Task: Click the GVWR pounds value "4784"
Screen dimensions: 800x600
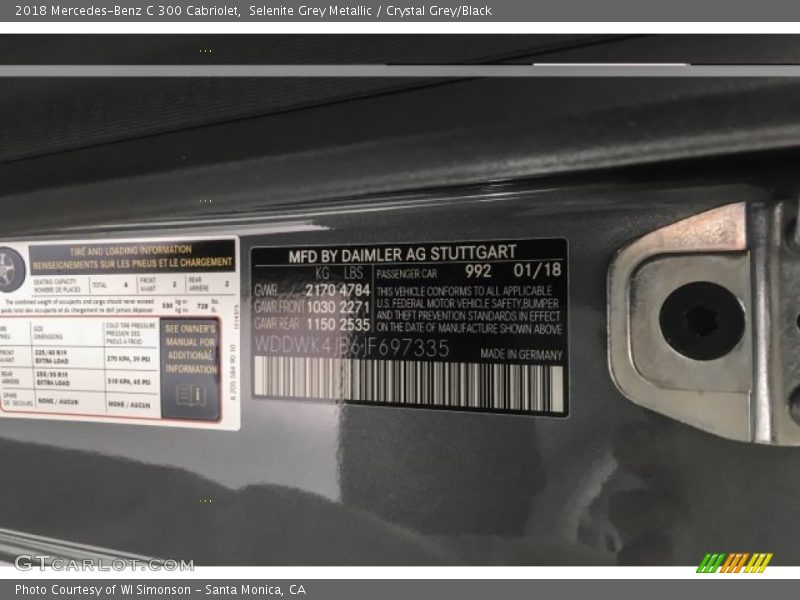Action: tap(355, 290)
